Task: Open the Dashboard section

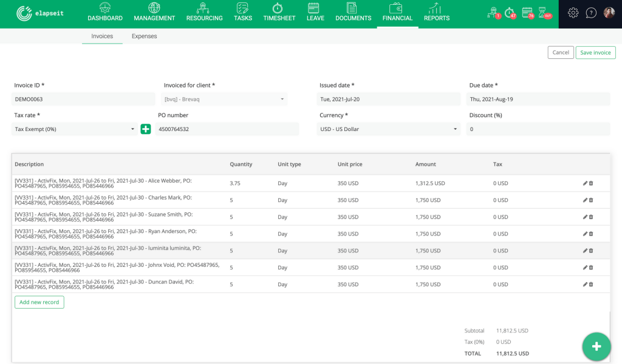Action: 104,12
